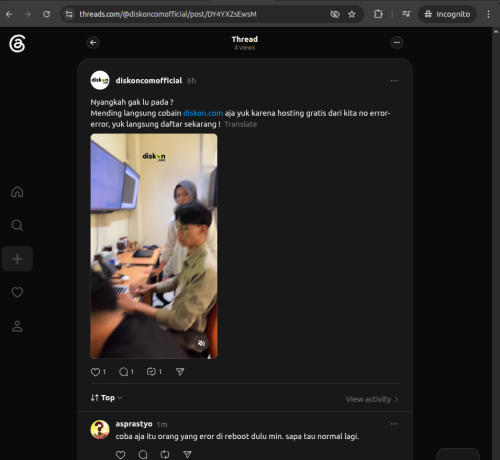Click the Incognito indicator button
Image resolution: width=500 pixels, height=460 pixels.
pos(447,14)
